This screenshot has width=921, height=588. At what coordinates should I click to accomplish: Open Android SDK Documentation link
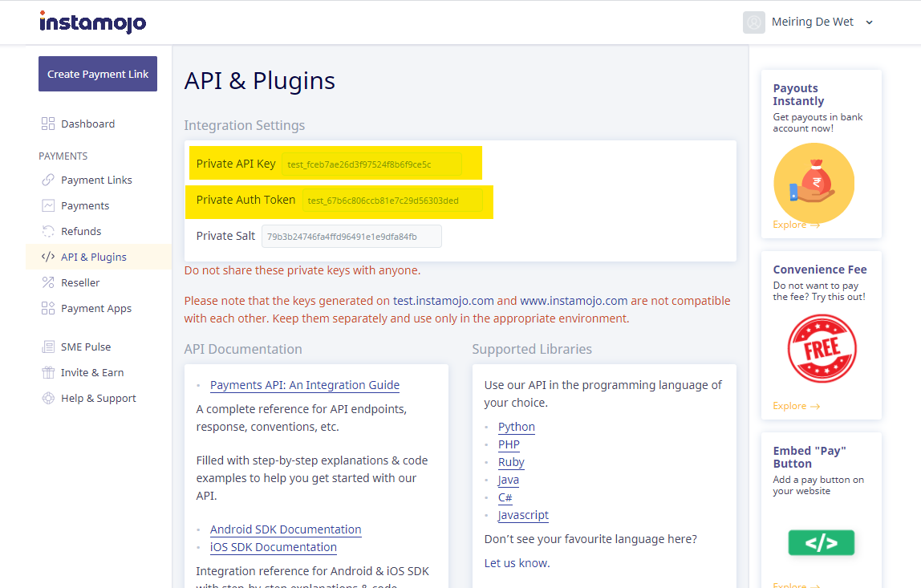click(286, 530)
